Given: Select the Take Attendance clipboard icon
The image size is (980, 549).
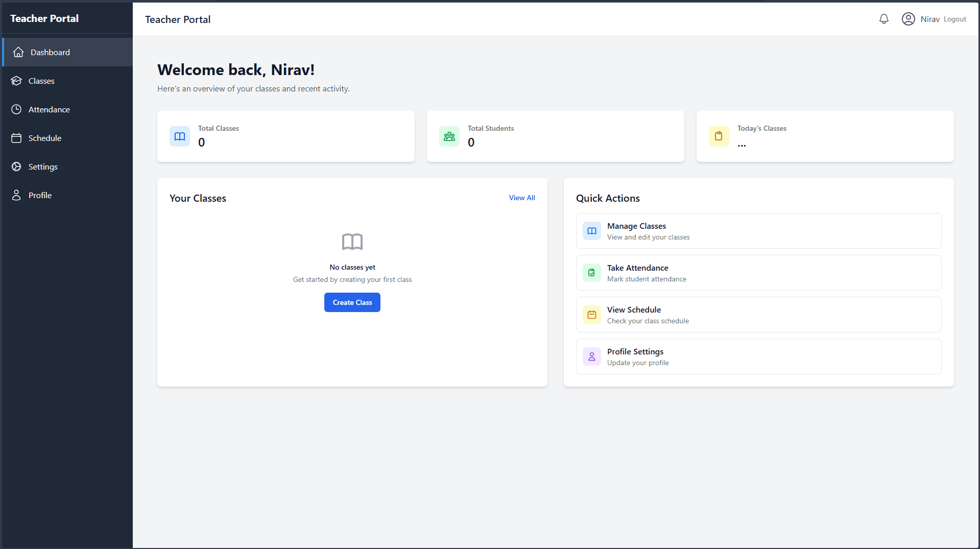Looking at the screenshot, I should 592,273.
